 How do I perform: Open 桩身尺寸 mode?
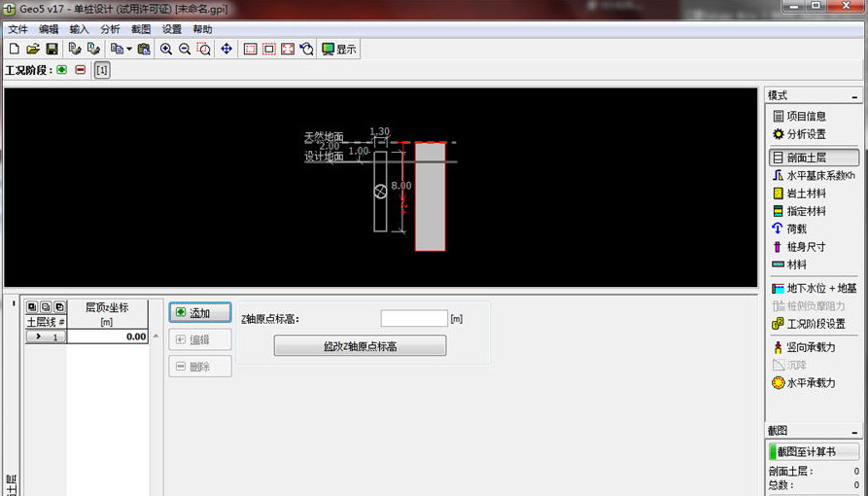799,247
